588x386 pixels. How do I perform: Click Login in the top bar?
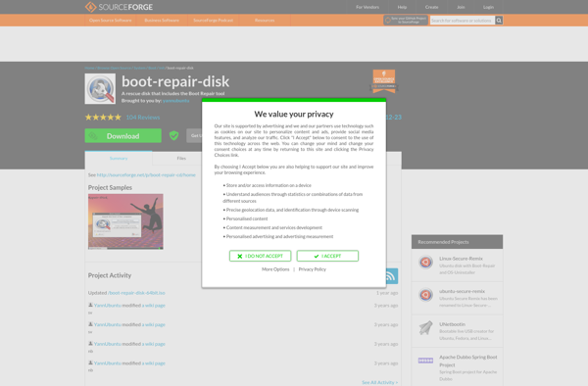[x=488, y=7]
